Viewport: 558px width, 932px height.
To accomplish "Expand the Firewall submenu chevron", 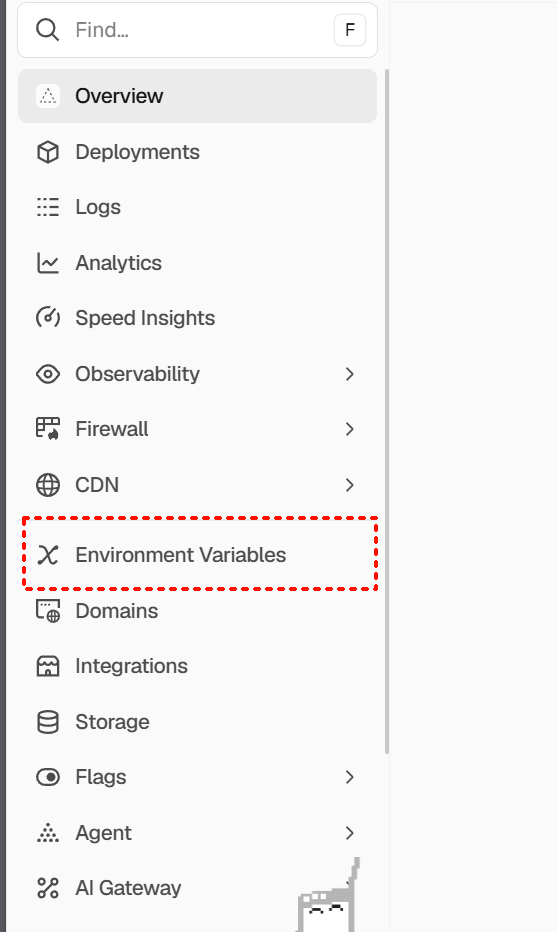I will coord(349,429).
